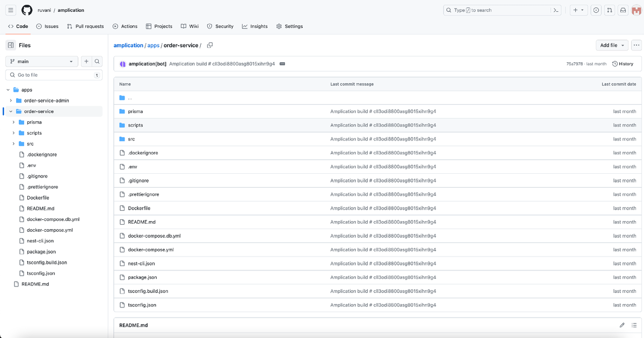Open the notifications inbox icon

click(623, 10)
